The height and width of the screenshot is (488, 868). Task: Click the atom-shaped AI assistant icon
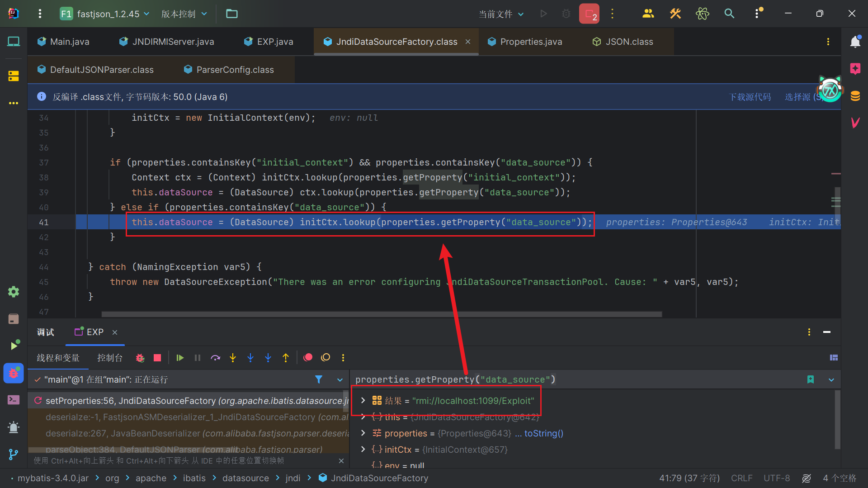(703, 14)
